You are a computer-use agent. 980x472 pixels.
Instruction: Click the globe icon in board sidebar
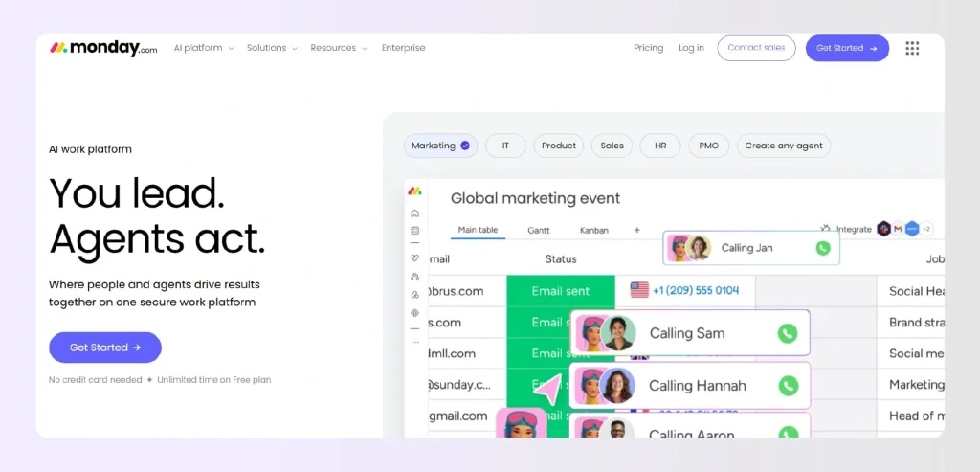click(415, 312)
